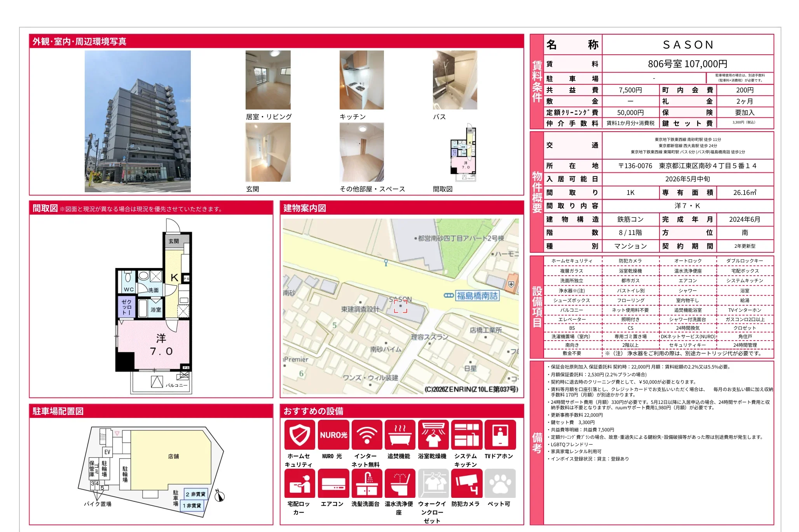Screen dimensions: 799x532
Task: Click the 浴室乾燥機 bathroom dryer icon
Action: [x=433, y=435]
